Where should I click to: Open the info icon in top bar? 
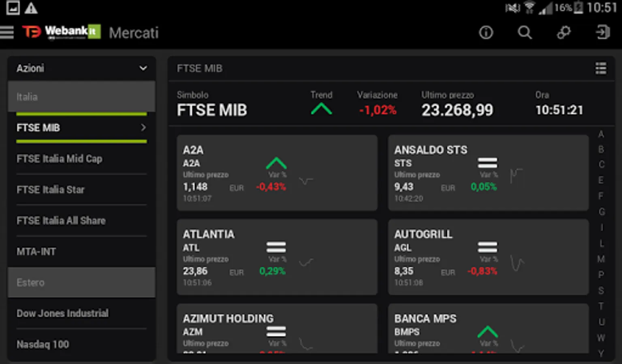point(486,32)
